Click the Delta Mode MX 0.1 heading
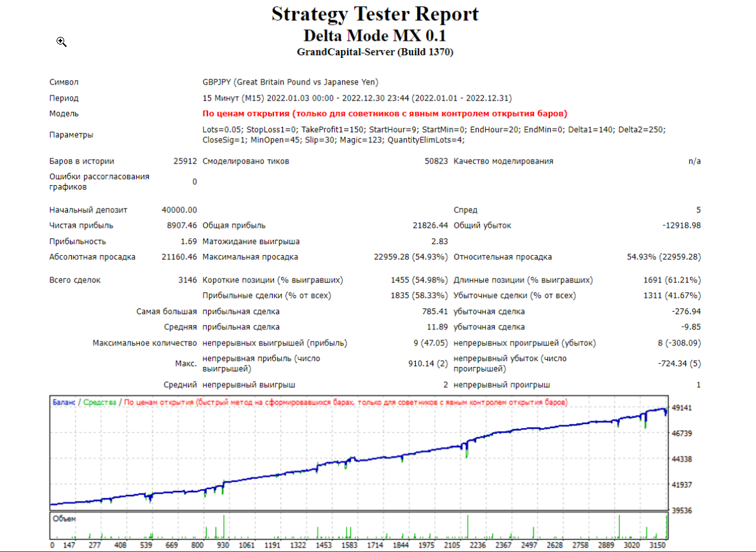This screenshot has width=756, height=552. [375, 36]
